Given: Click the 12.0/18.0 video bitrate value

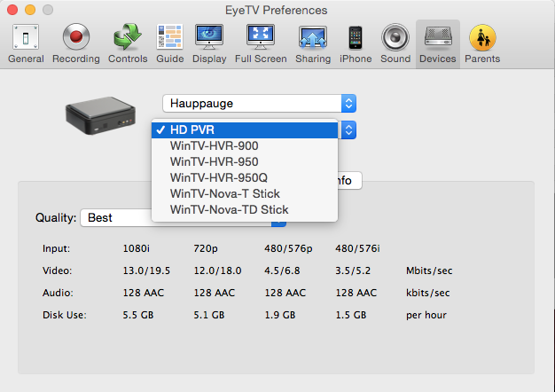Looking at the screenshot, I should (217, 270).
